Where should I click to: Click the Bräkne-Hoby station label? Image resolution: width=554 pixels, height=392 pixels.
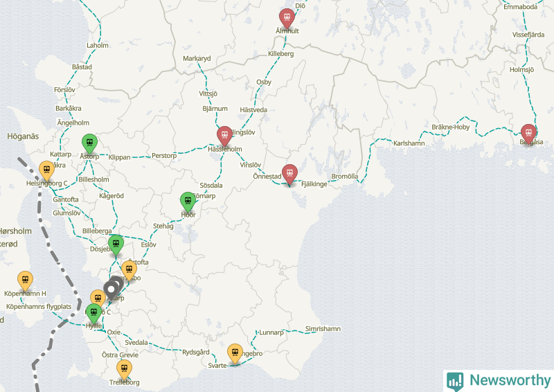pyautogui.click(x=451, y=127)
